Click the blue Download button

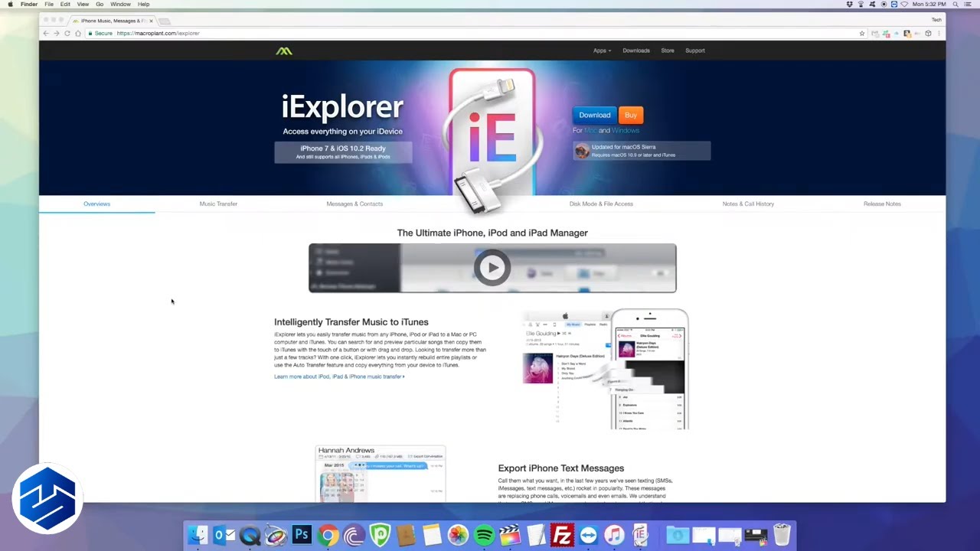[595, 115]
